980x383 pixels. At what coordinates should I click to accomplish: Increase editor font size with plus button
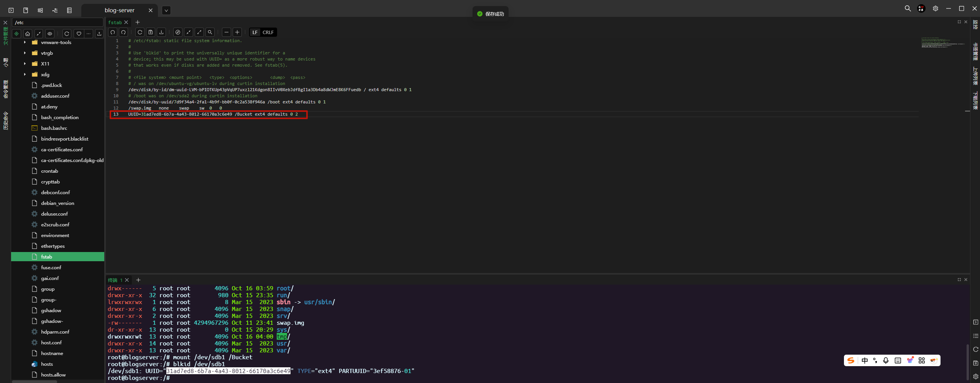[x=237, y=32]
